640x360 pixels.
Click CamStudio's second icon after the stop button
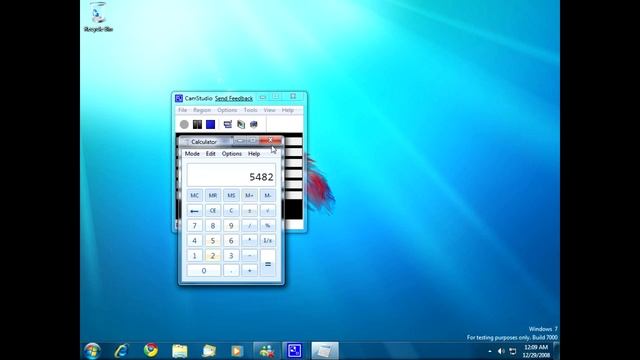click(241, 124)
